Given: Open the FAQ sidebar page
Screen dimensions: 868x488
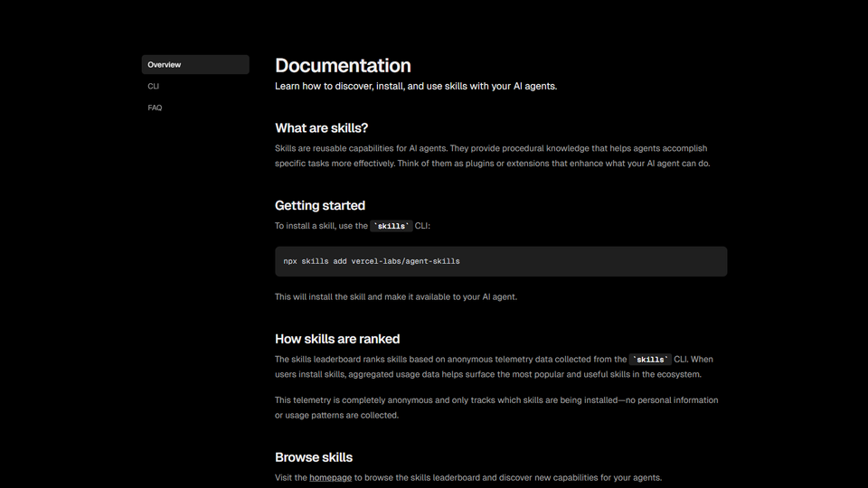Looking at the screenshot, I should pos(155,108).
